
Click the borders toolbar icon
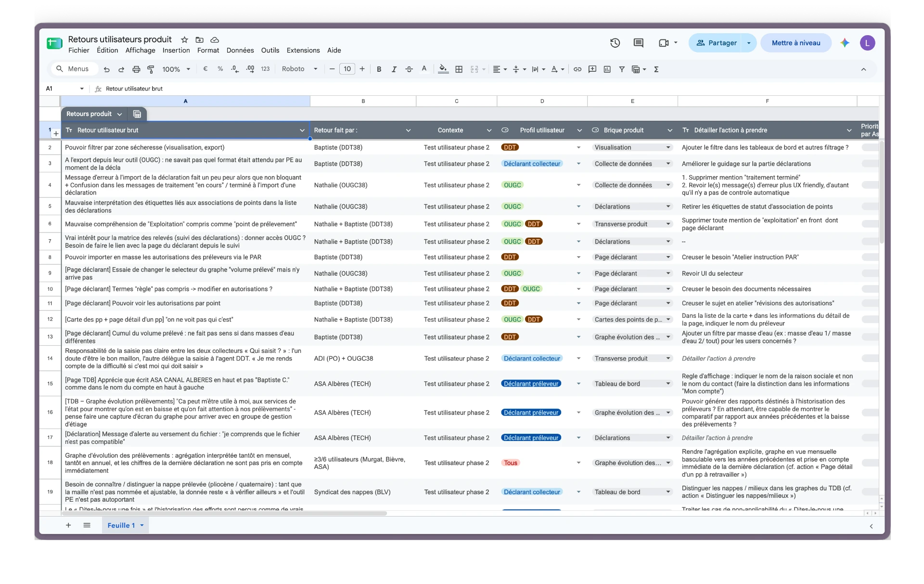click(459, 69)
